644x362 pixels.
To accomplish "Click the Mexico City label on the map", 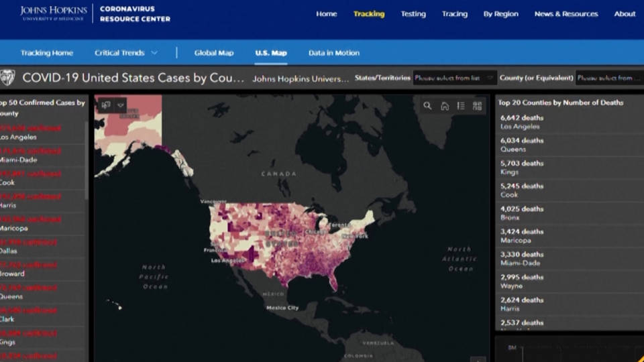I will (x=282, y=308).
